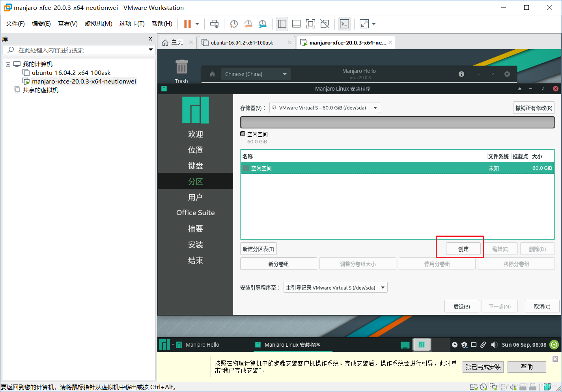This screenshot has height=392, width=562.
Task: Open the 查看(V) menu
Action: [68, 24]
